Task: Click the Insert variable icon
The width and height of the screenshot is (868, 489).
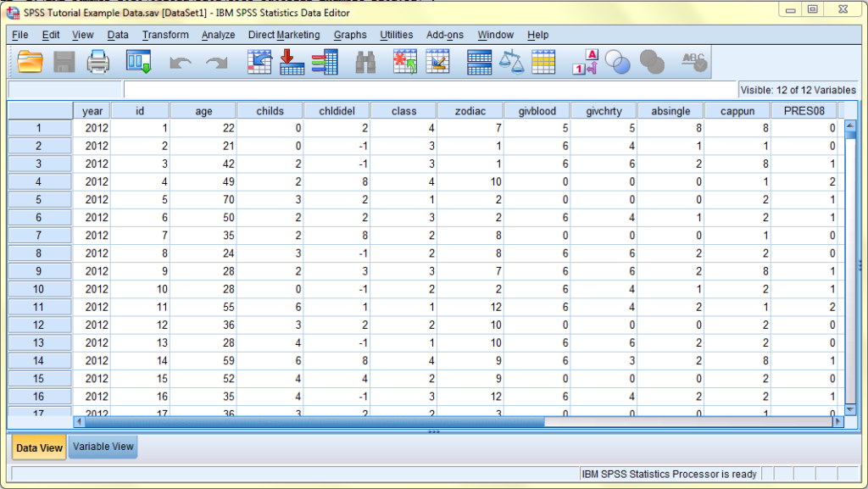Action: pyautogui.click(x=438, y=62)
